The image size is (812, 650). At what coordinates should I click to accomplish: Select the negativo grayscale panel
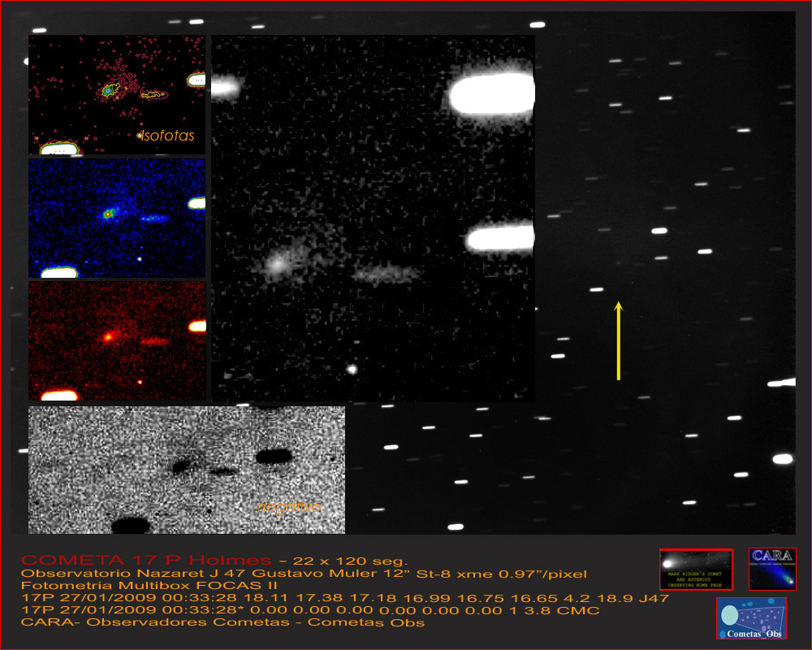187,470
